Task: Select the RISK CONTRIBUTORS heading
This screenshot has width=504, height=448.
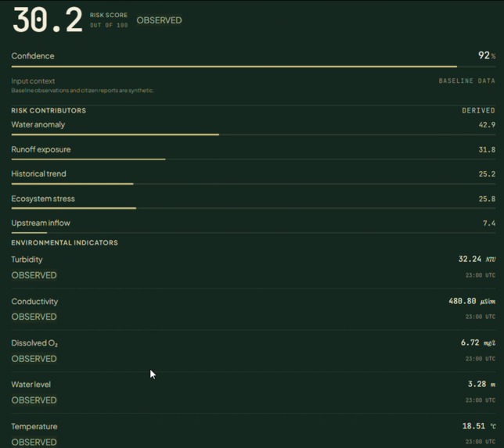Action: [49, 110]
